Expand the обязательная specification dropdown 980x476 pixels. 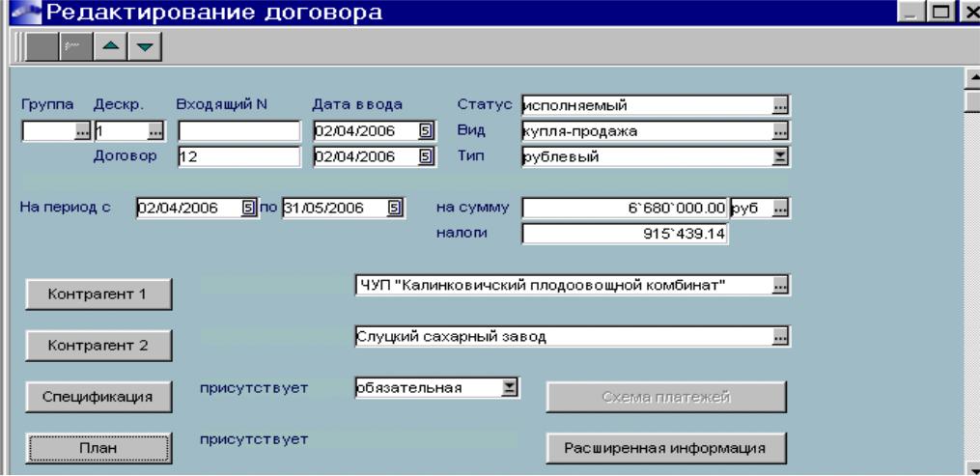pos(510,387)
